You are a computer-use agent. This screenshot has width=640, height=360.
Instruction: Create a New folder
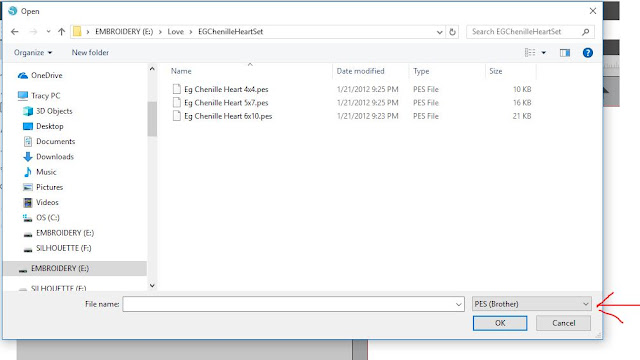[x=90, y=52]
